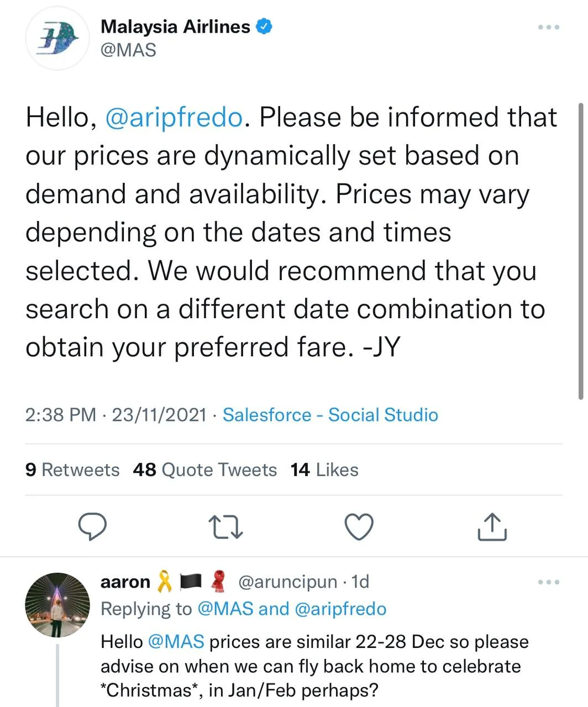Open @aripfredo mention in tweet text
The image size is (588, 707).
174,117
